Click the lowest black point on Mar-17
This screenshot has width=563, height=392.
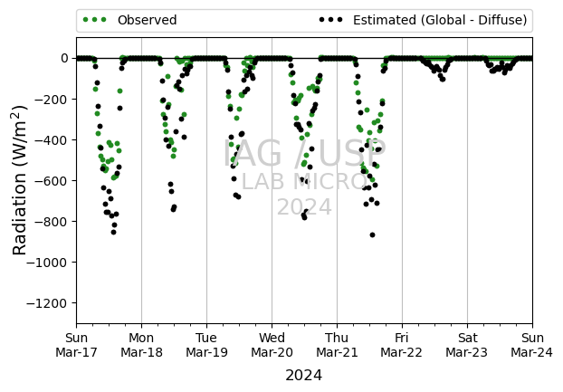(x=113, y=233)
